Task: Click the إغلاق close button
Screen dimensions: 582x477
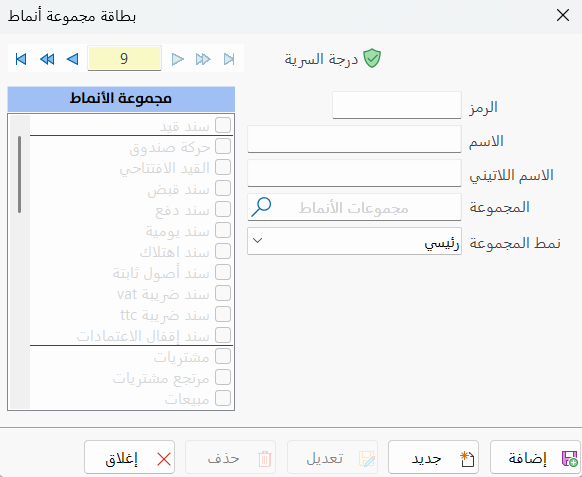Action: (130, 457)
